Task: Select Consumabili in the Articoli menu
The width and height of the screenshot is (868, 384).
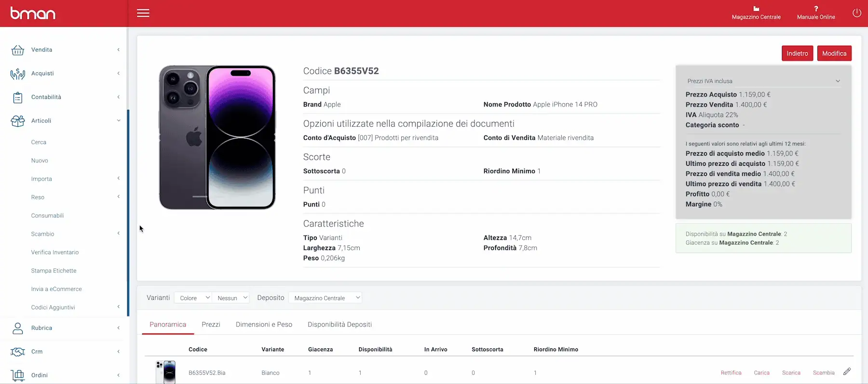Action: tap(47, 215)
